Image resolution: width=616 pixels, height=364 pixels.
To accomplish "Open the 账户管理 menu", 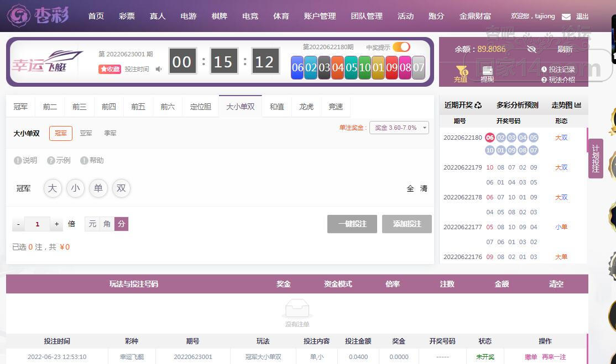I will pos(320,16).
